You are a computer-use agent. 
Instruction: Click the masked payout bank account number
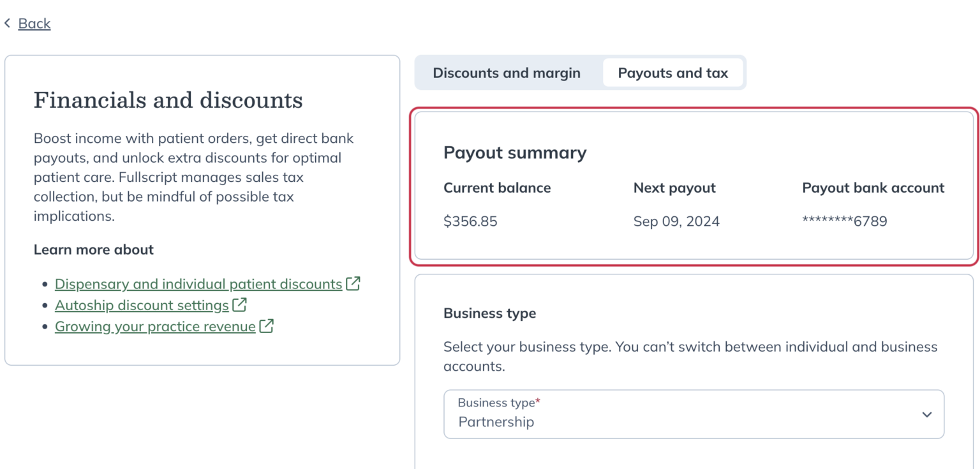(845, 221)
